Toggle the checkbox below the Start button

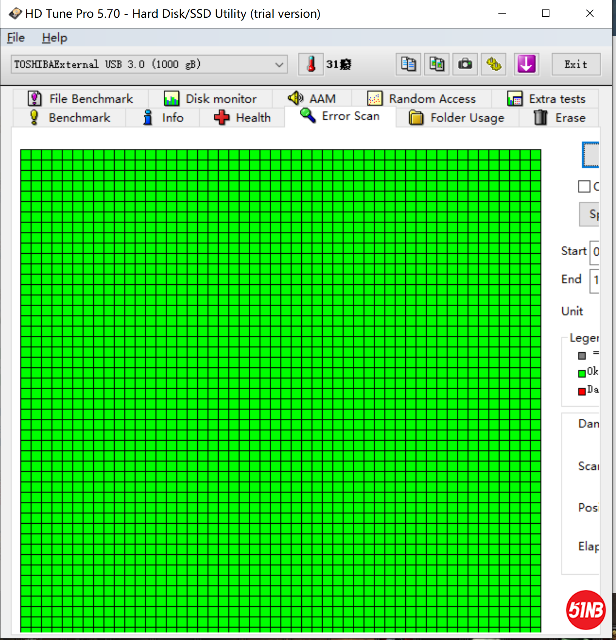(584, 186)
